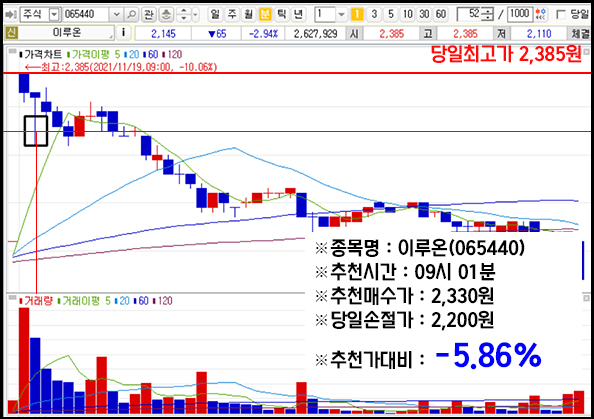Click the 시 open price label
This screenshot has width=594, height=419.
pyautogui.click(x=355, y=34)
